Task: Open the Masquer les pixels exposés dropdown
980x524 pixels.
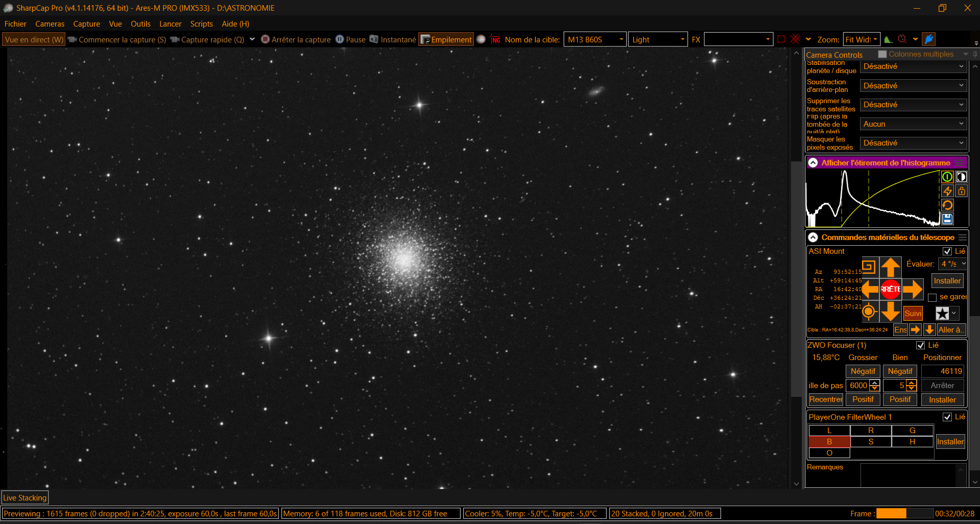Action: (913, 143)
